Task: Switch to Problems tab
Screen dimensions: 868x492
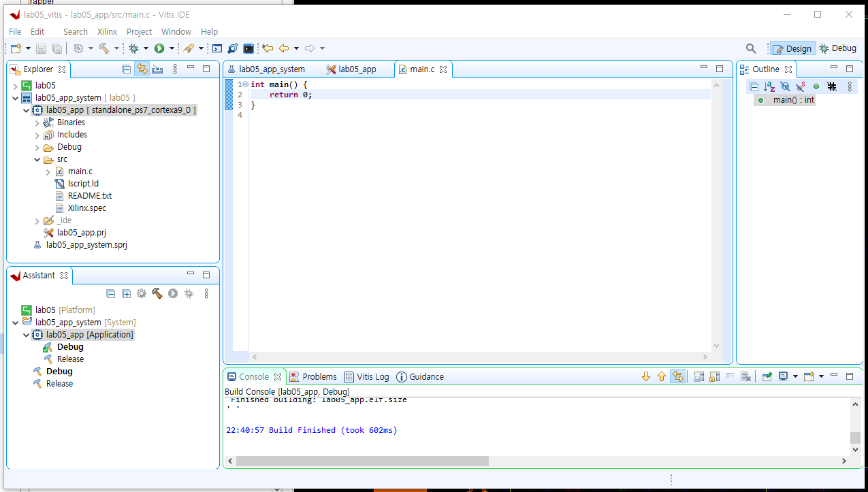Action: click(x=312, y=376)
